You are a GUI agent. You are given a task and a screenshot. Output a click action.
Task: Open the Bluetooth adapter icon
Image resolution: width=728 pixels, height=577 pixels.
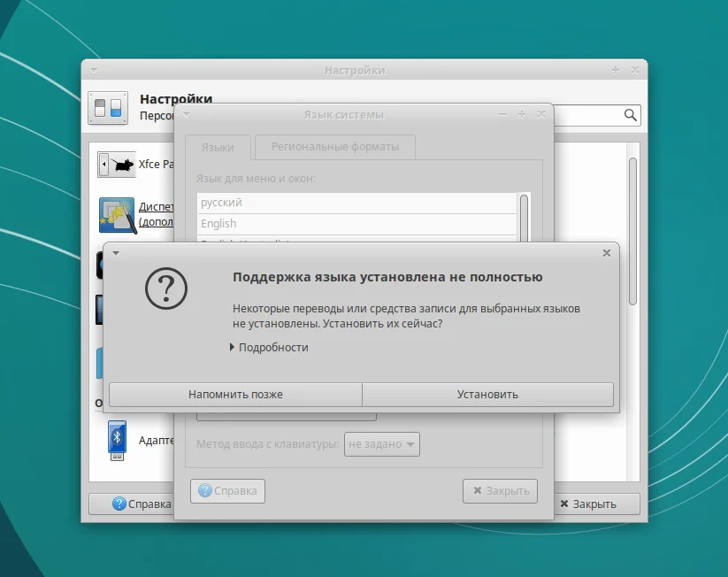tap(117, 441)
